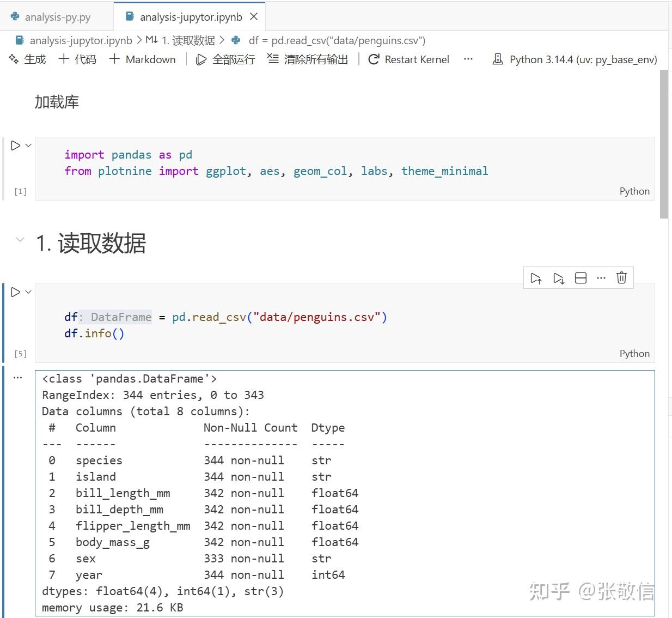Click the 加载库 markdown cell

[x=57, y=102]
